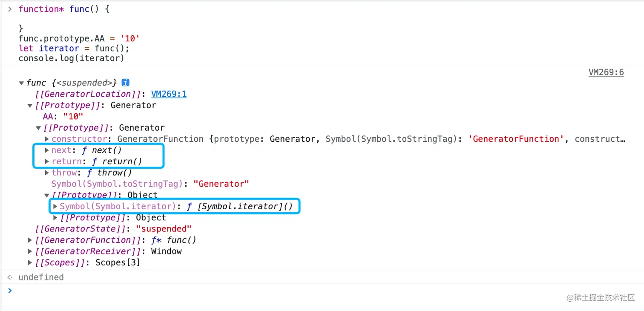
Task: Expand the next: f next() entry
Action: point(47,150)
